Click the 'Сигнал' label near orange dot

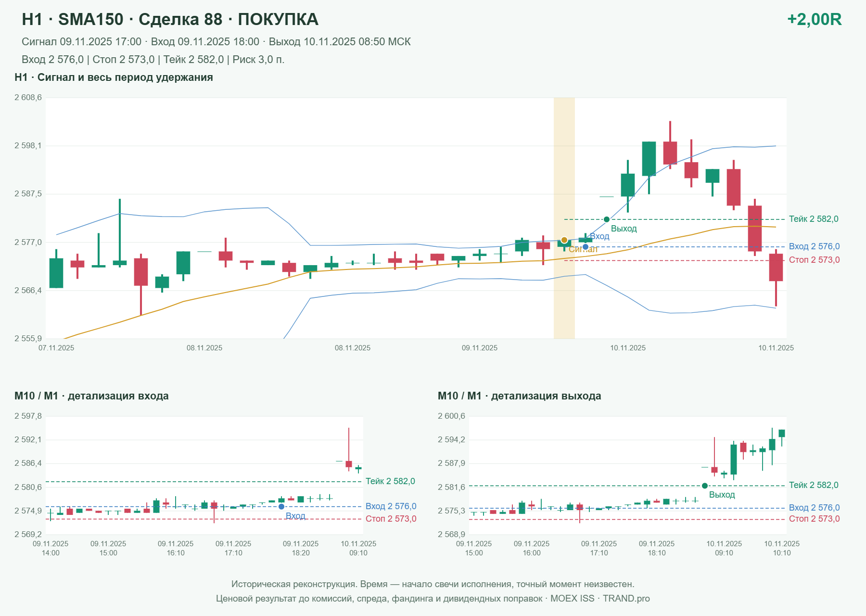point(583,249)
